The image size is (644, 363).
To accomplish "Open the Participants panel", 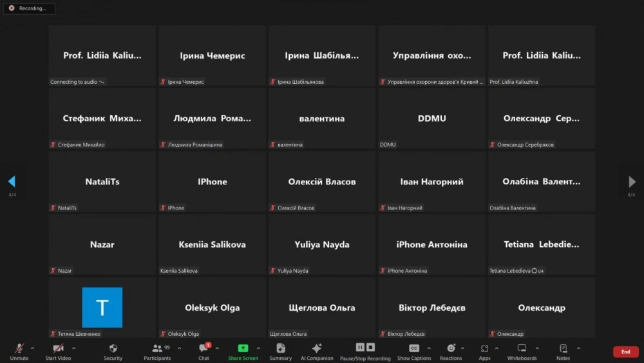I will tap(157, 352).
